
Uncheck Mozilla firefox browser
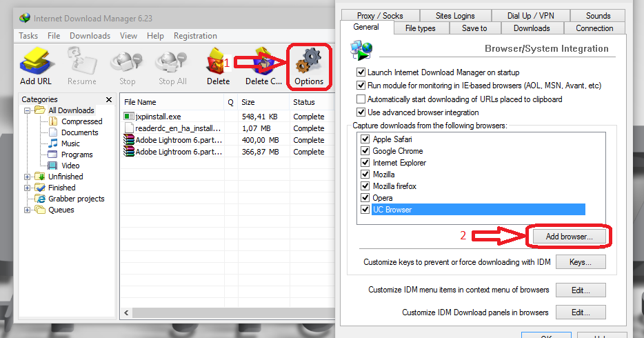coord(365,186)
